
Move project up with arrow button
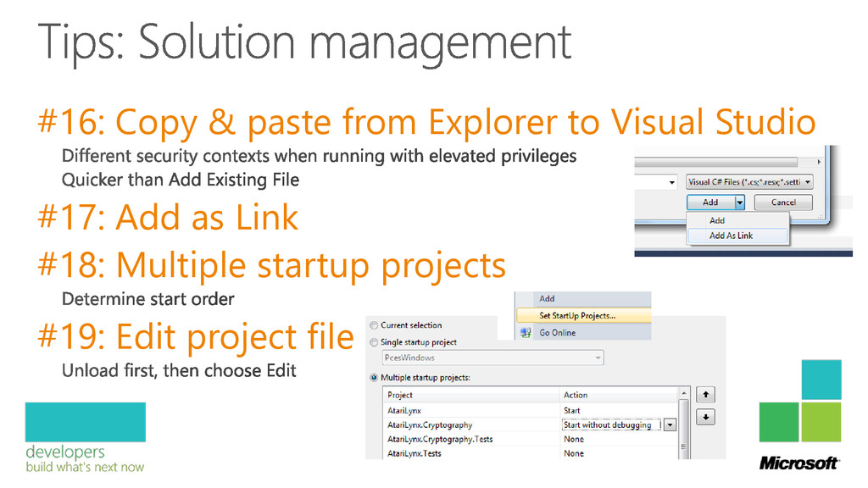[706, 395]
